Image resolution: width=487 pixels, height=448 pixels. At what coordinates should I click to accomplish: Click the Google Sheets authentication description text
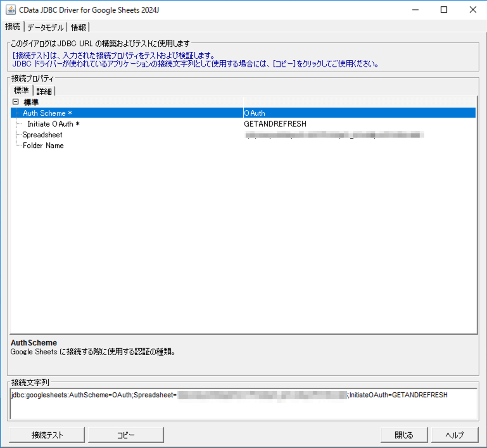[x=92, y=352]
